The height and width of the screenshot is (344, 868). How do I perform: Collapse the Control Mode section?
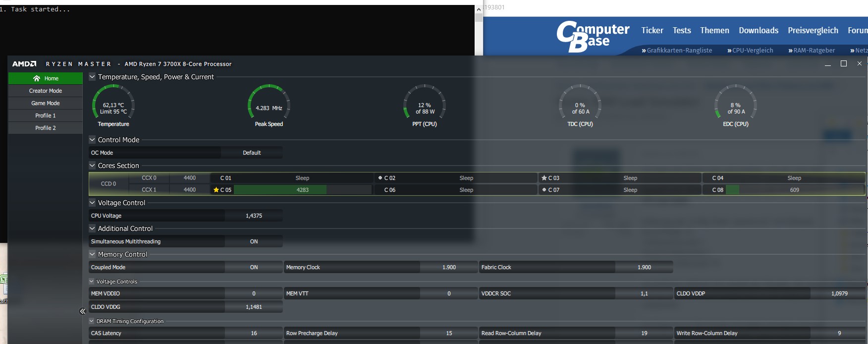(92, 140)
